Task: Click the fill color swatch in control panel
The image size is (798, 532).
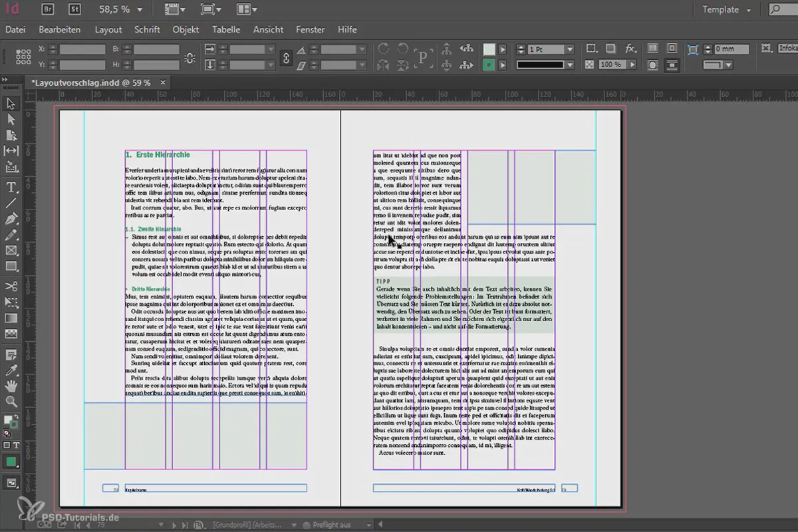Action: [x=489, y=49]
